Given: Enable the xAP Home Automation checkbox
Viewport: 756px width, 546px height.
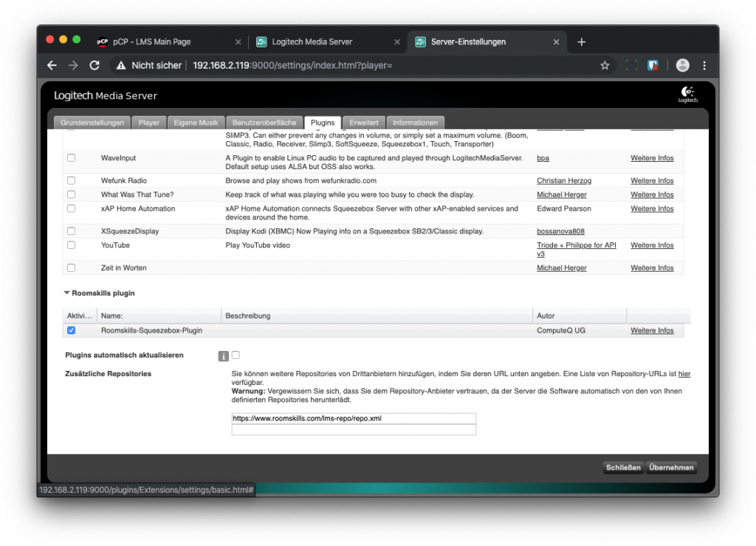Looking at the screenshot, I should 72,208.
